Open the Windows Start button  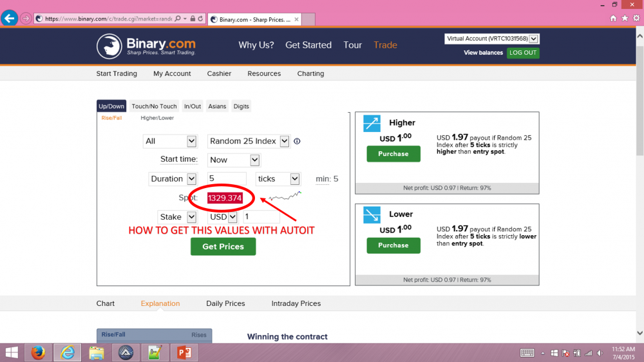pyautogui.click(x=12, y=352)
